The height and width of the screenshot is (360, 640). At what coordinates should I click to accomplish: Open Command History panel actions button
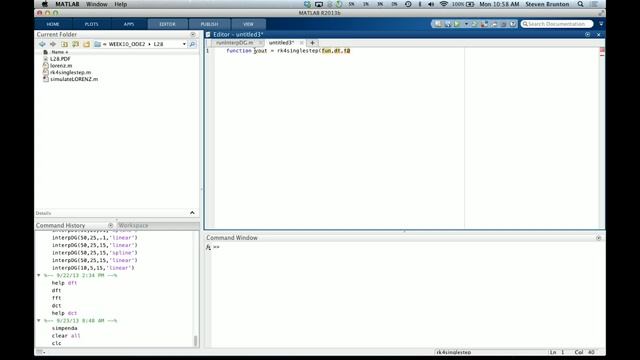pyautogui.click(x=110, y=225)
